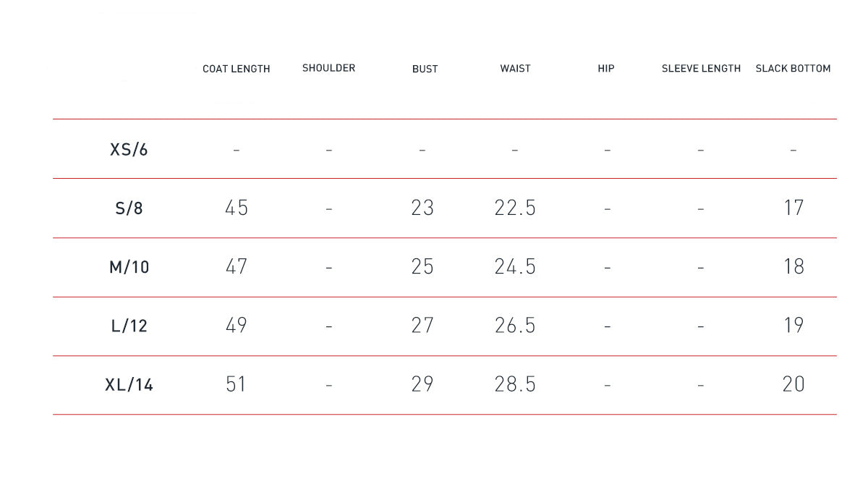Click the M/10 size row label
This screenshot has height=495, width=868.
(129, 267)
